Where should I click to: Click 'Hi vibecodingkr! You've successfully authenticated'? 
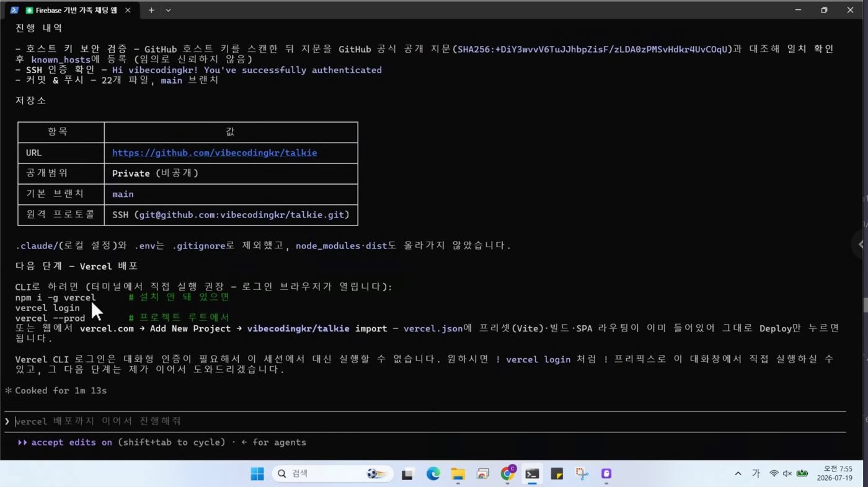pos(247,70)
